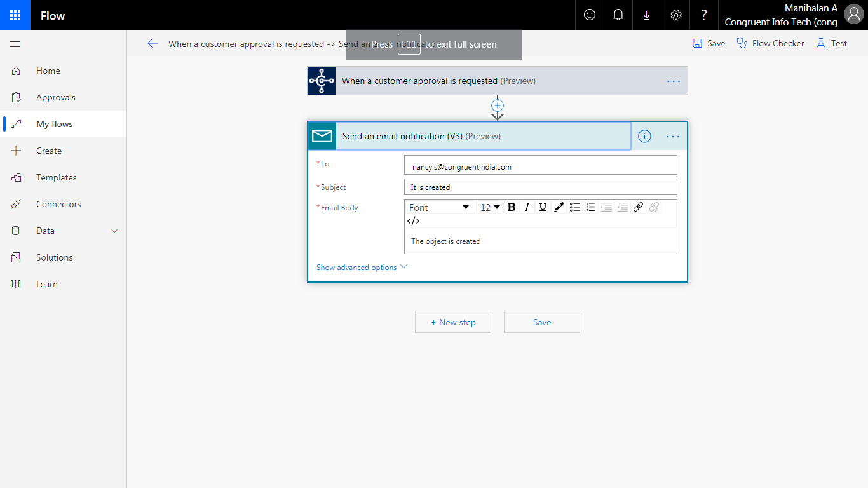Viewport: 868px width, 488px height.
Task: Expand Show advanced options
Action: coord(362,268)
